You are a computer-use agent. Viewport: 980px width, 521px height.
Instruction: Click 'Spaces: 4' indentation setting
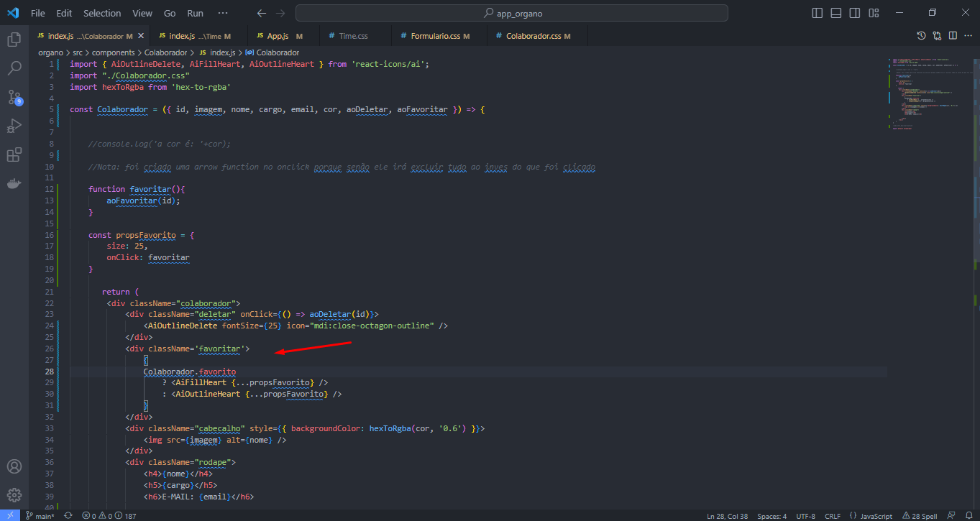pos(771,516)
